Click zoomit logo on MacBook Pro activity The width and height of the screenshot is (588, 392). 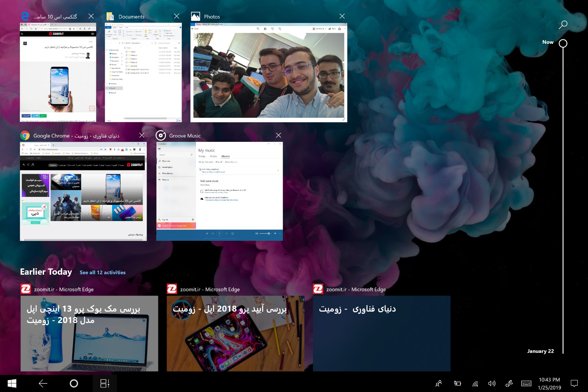coord(26,289)
